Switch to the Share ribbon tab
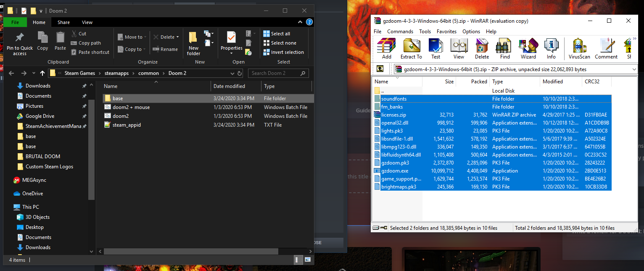The width and height of the screenshot is (644, 271). pyautogui.click(x=64, y=22)
